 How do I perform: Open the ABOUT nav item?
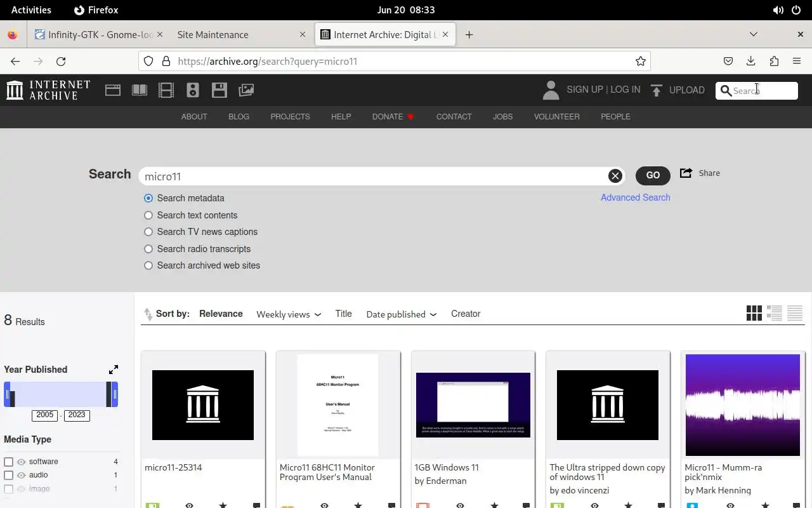194,117
